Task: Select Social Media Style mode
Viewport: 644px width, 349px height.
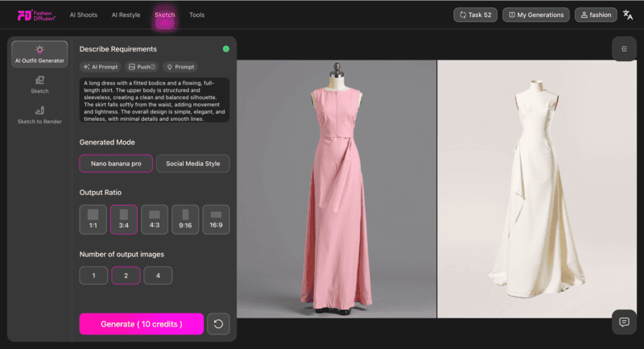Action: [192, 164]
